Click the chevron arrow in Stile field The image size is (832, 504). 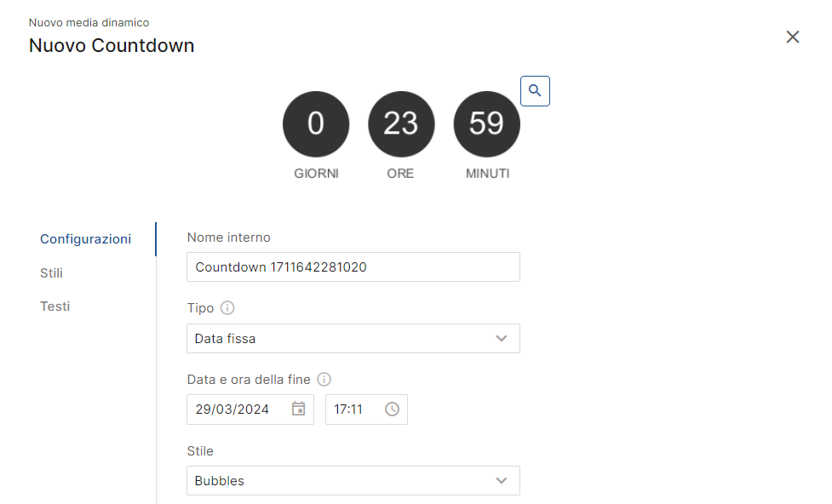pos(502,481)
